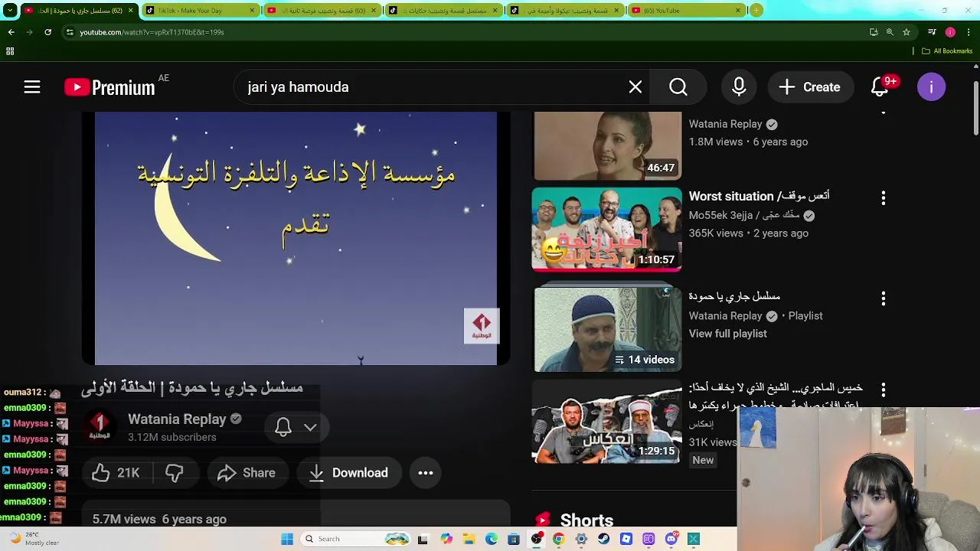Image resolution: width=980 pixels, height=551 pixels.
Task: Open options menu for Worst situation video
Action: [x=884, y=198]
